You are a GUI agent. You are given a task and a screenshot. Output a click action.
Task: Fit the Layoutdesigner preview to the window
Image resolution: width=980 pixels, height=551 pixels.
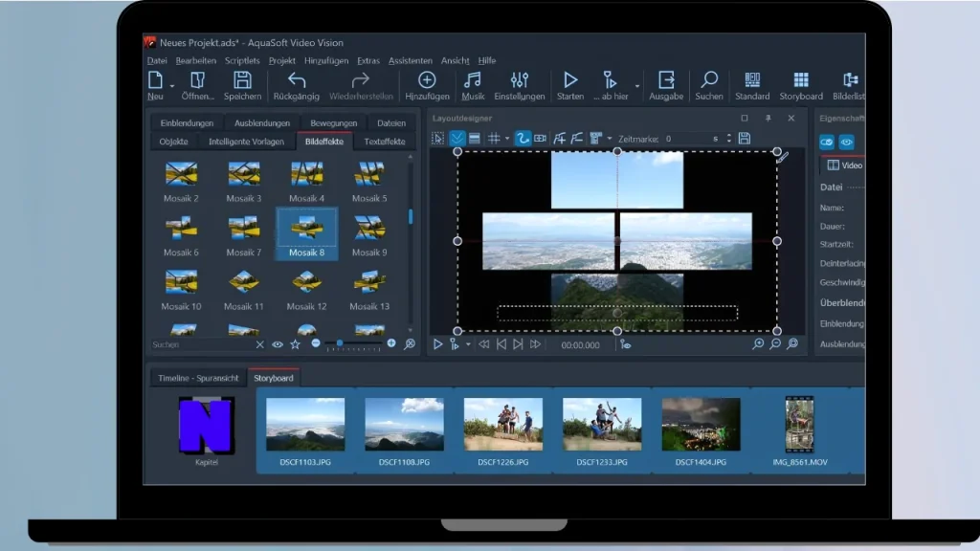coord(792,344)
